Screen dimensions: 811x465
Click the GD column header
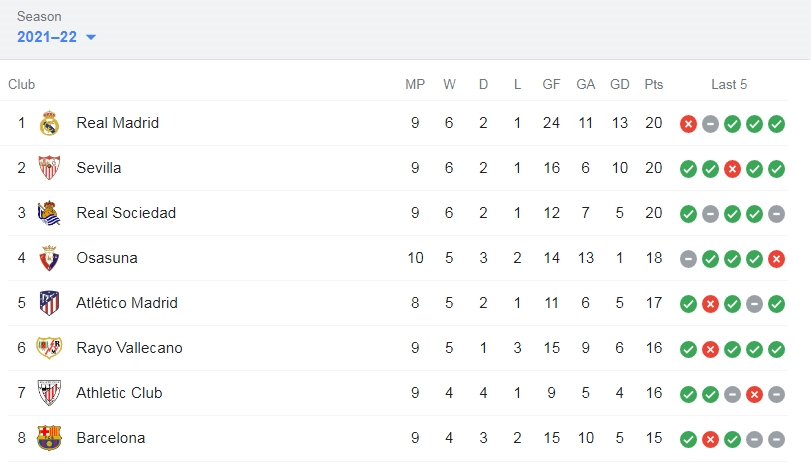pos(620,84)
